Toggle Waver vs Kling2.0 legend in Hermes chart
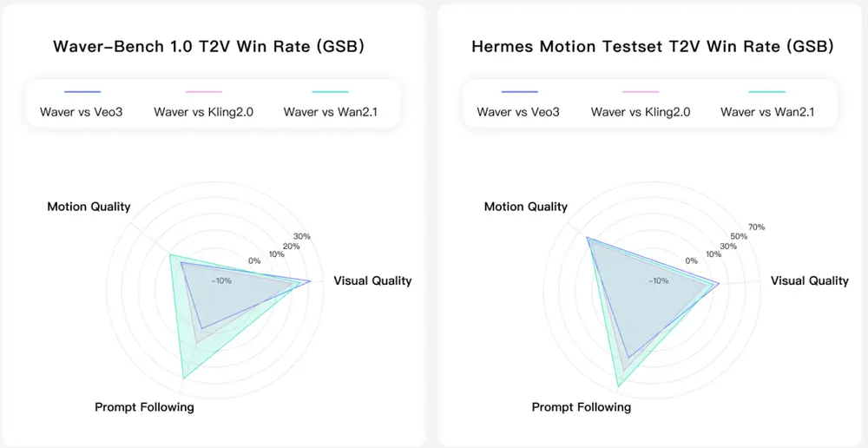This screenshot has height=448, width=868. [641, 111]
